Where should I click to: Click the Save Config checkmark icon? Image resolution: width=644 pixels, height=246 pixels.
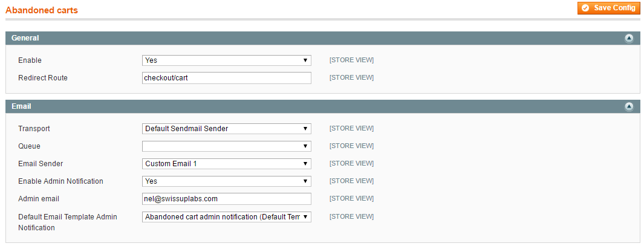tap(585, 8)
